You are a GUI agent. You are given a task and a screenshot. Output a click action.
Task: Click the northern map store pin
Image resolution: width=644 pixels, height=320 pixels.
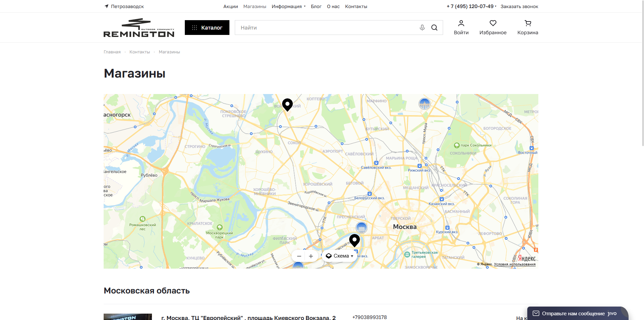pyautogui.click(x=287, y=104)
